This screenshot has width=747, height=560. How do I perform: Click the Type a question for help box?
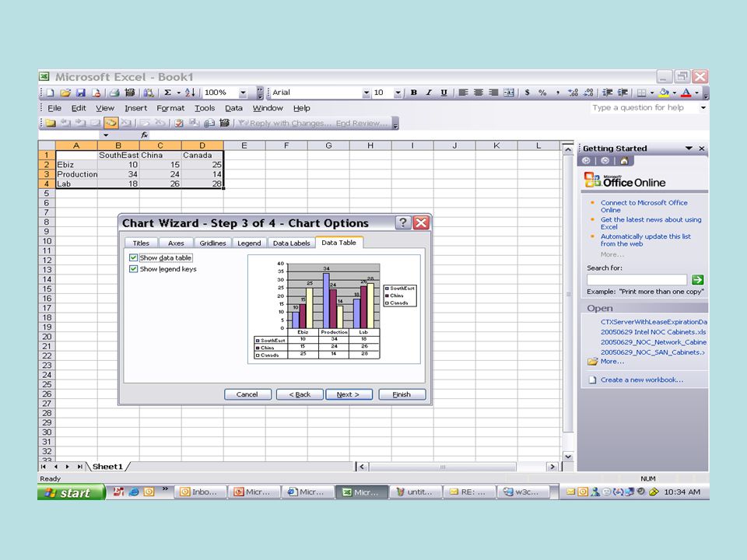[644, 107]
